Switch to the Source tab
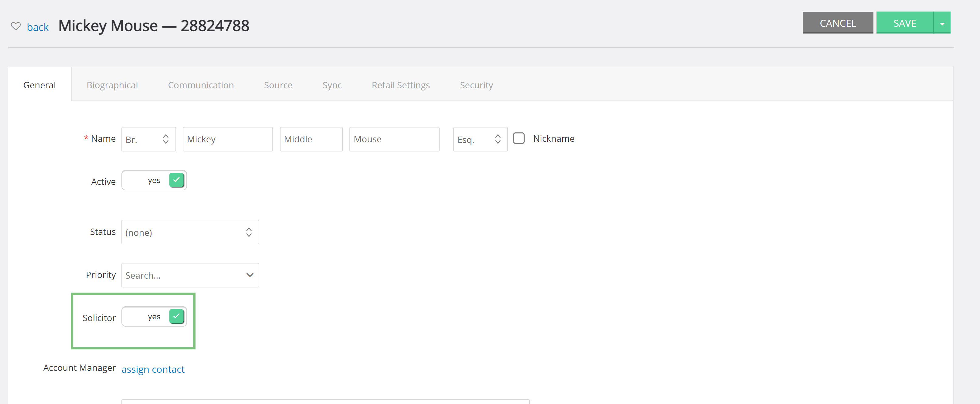This screenshot has height=404, width=980. pyautogui.click(x=278, y=85)
